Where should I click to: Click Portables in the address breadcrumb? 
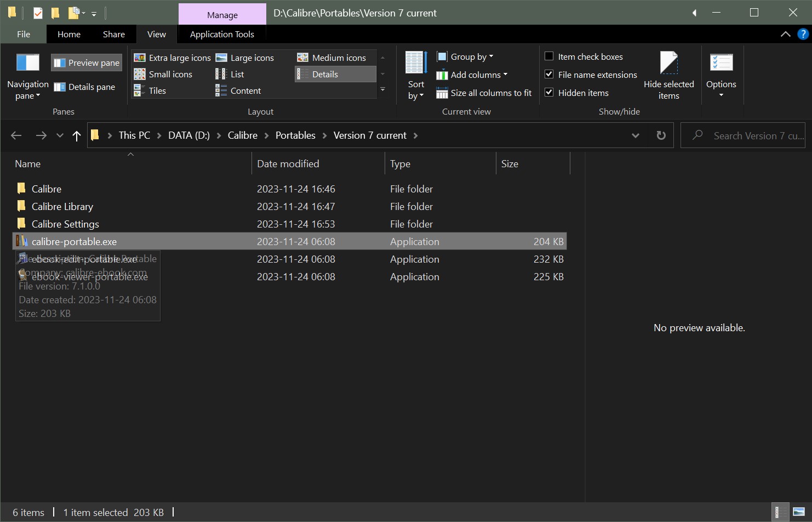(295, 135)
